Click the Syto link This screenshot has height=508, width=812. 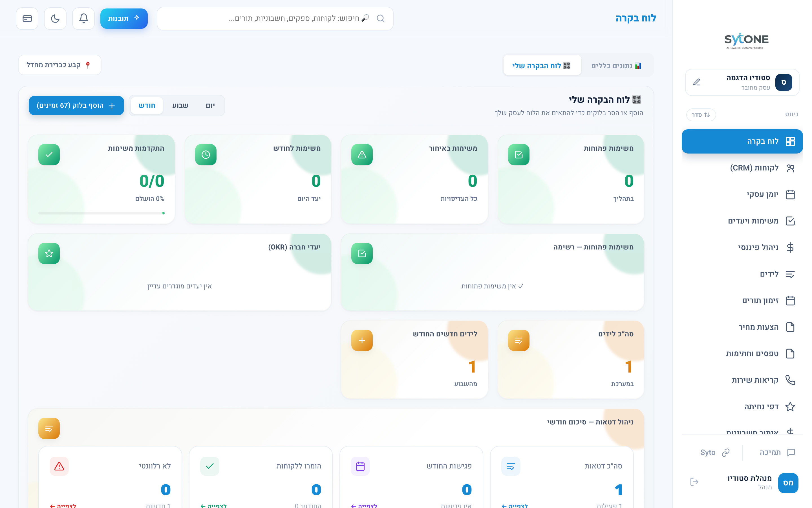click(x=715, y=453)
